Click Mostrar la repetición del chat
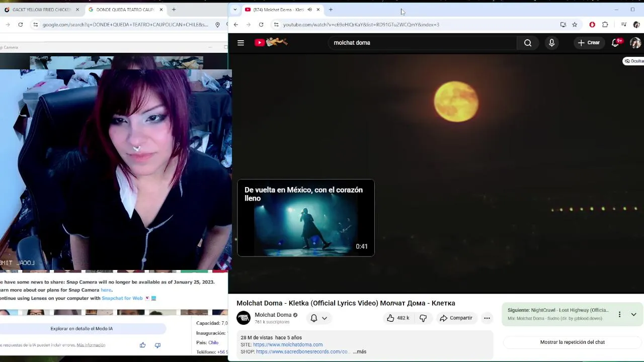Screen dimensions: 644x362 [573, 342]
